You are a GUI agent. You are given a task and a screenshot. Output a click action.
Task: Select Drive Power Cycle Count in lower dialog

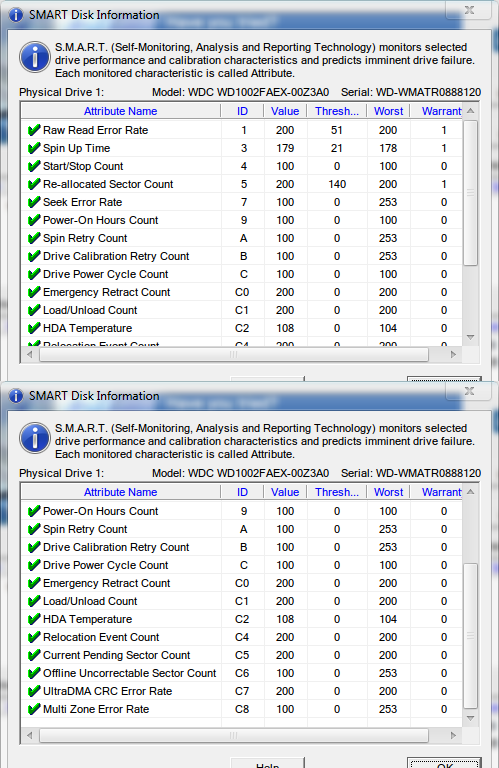(105, 565)
